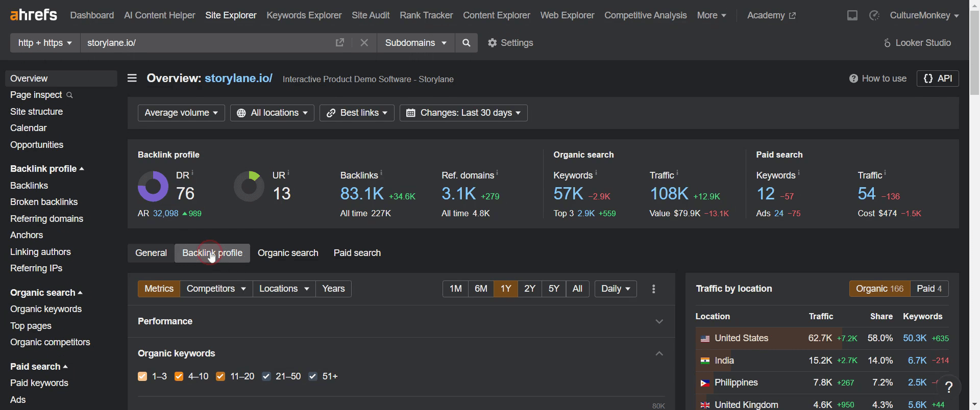Screen dimensions: 980x410
Task: Toggle the hamburger sidebar menu icon
Action: tap(132, 78)
